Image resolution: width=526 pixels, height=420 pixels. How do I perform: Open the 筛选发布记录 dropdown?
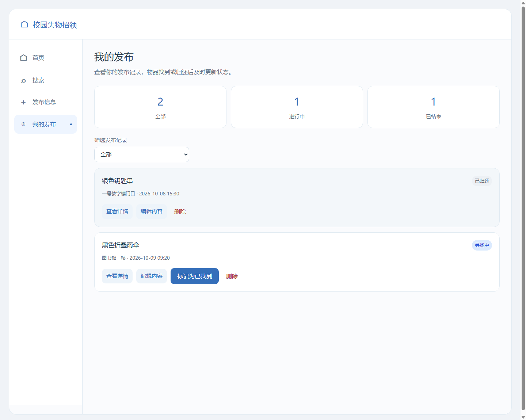(142, 154)
